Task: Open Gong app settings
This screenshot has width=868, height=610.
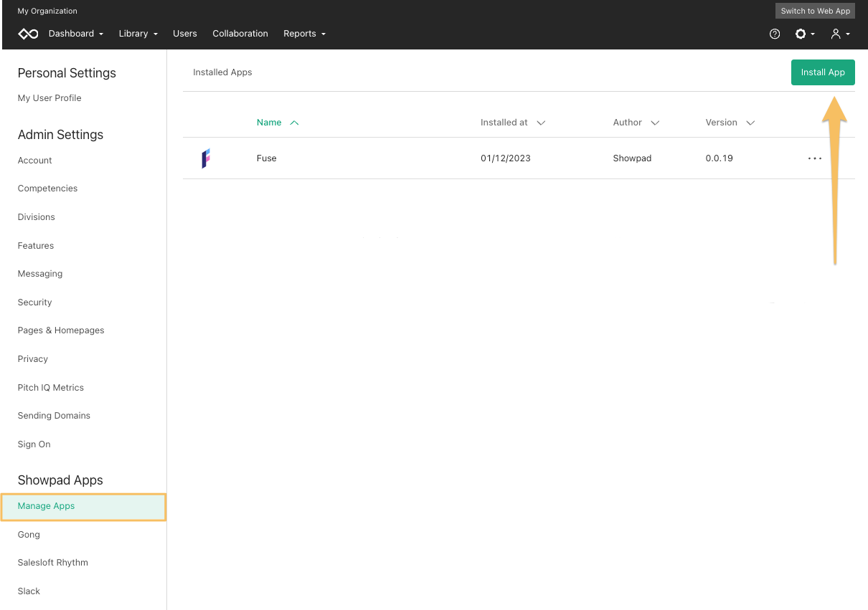Action: pos(29,535)
